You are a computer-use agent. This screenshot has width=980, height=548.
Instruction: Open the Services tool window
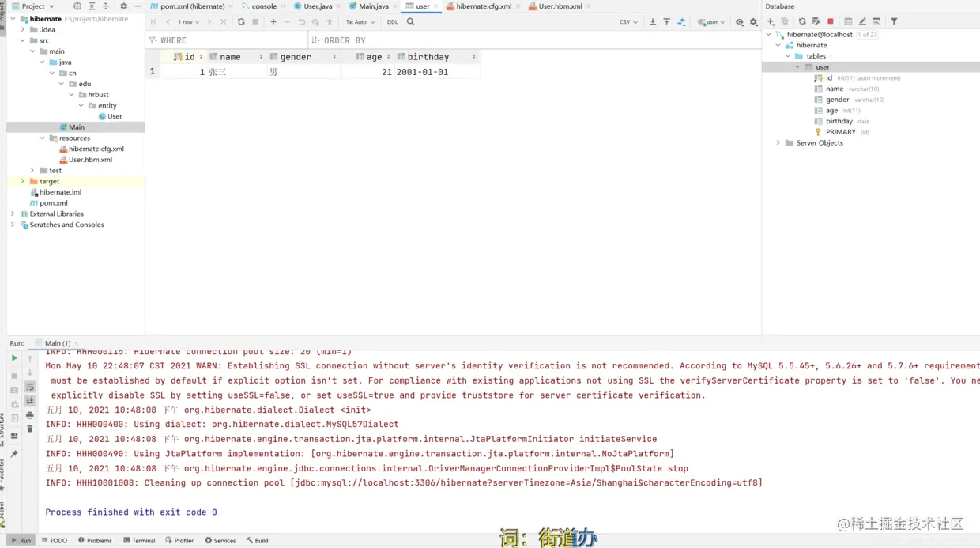[x=220, y=541]
